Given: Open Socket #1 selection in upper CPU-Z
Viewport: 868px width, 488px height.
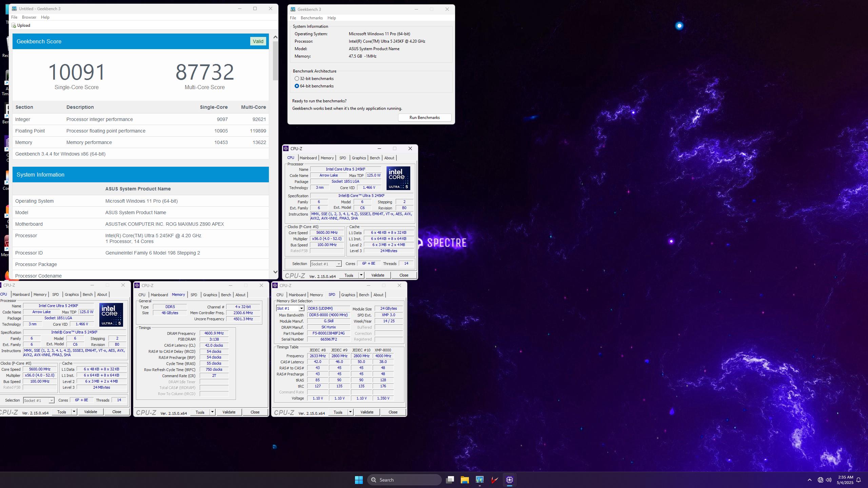Looking at the screenshot, I should point(326,264).
